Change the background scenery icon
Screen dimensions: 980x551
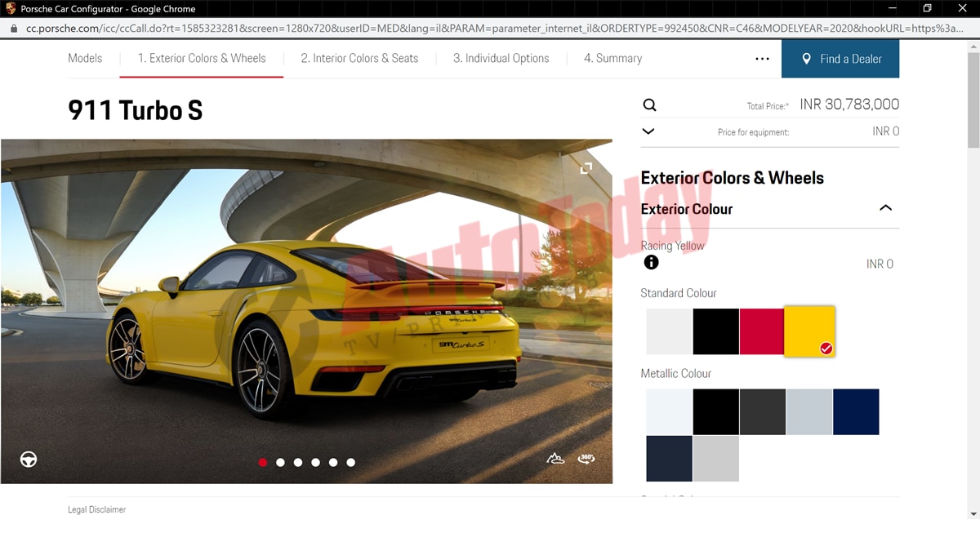point(555,459)
